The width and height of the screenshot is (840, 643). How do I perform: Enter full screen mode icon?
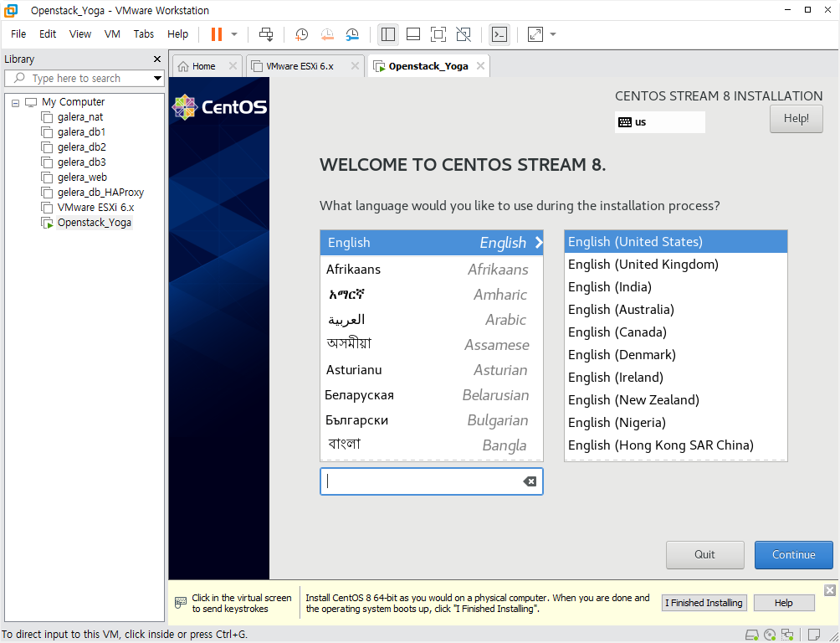[438, 34]
